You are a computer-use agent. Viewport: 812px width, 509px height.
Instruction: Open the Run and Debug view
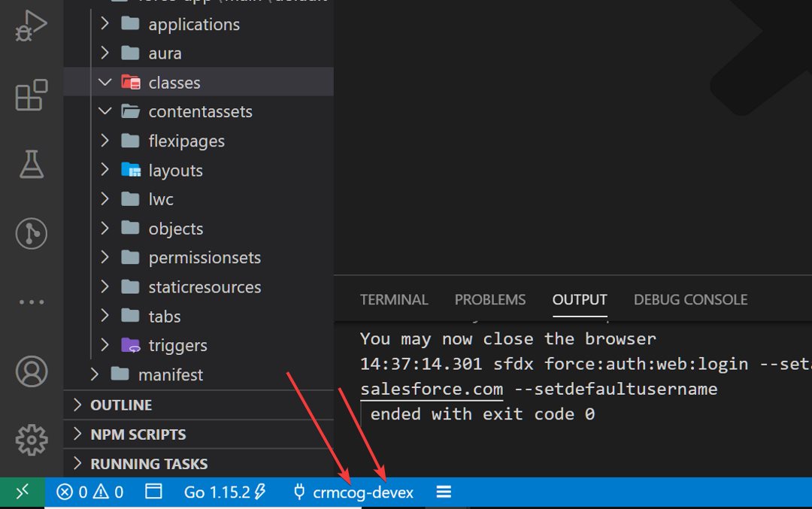pos(31,26)
